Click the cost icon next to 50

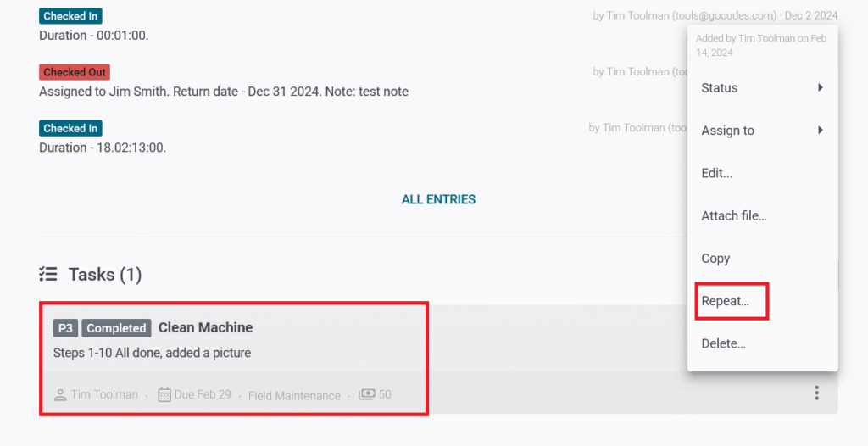367,394
